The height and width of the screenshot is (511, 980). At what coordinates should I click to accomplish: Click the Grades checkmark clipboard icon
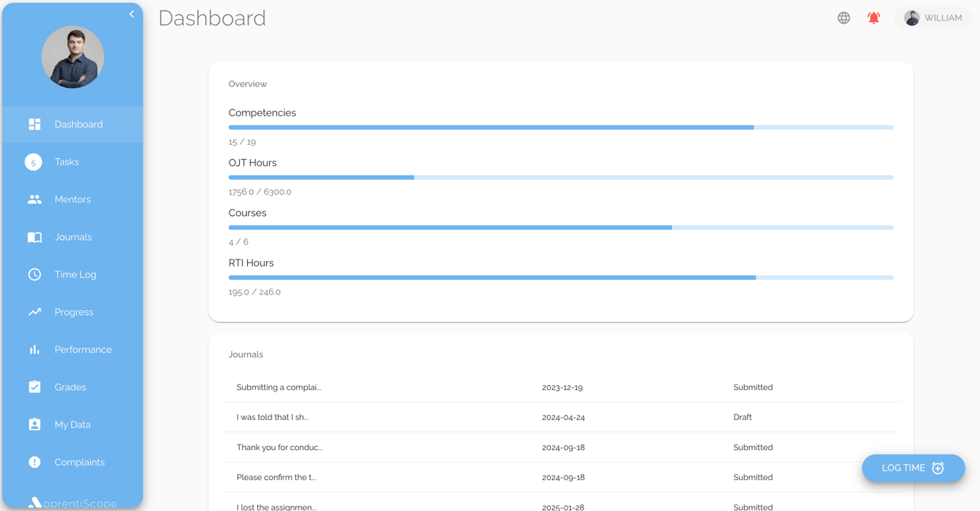tap(35, 387)
